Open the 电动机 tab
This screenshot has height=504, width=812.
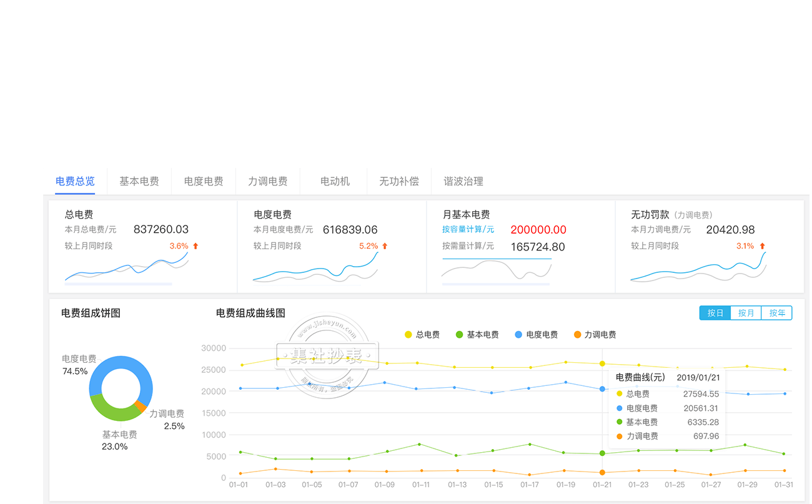[335, 181]
